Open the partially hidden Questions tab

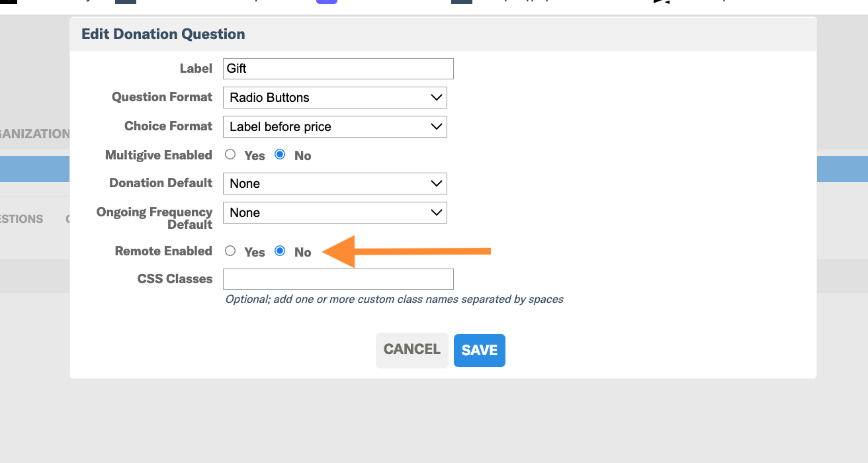(22, 219)
